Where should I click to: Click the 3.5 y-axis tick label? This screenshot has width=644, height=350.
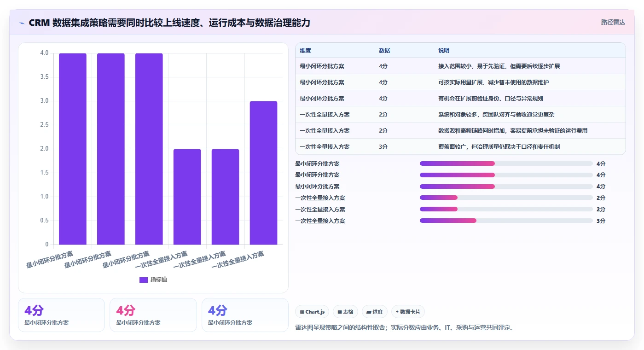tap(44, 77)
